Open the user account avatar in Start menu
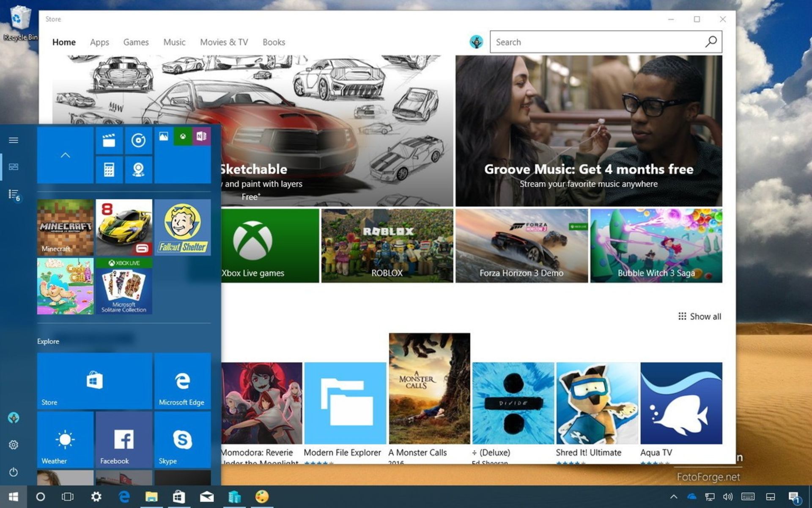The width and height of the screenshot is (812, 508). pos(14,418)
